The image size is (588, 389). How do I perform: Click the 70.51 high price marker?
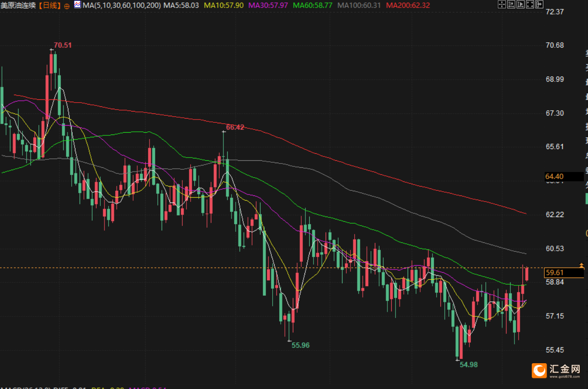(x=63, y=45)
